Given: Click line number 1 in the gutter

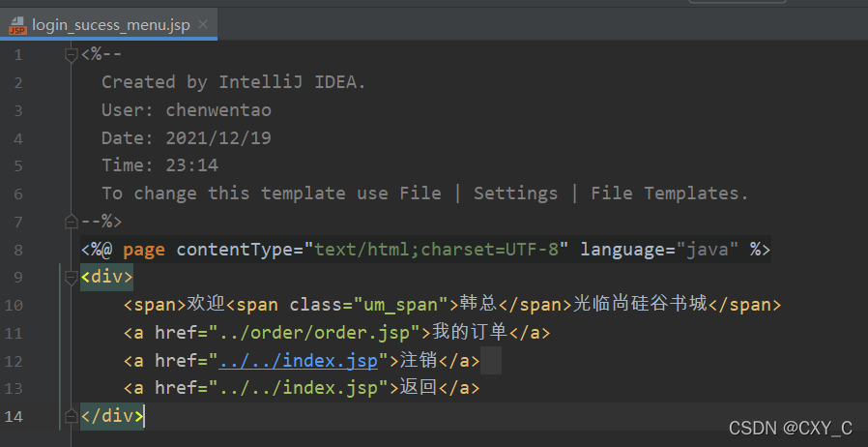Looking at the screenshot, I should point(18,55).
